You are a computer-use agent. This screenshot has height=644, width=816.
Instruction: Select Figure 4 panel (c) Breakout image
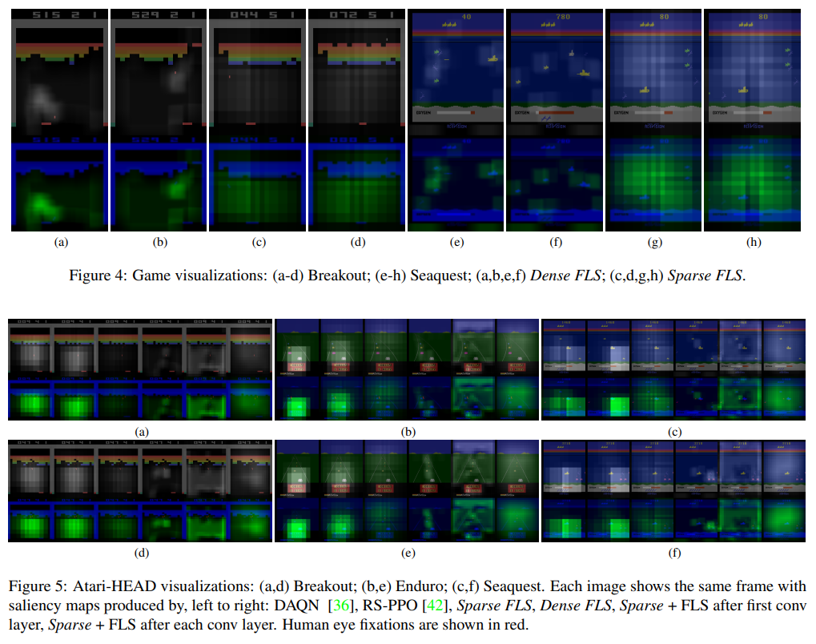(x=258, y=120)
